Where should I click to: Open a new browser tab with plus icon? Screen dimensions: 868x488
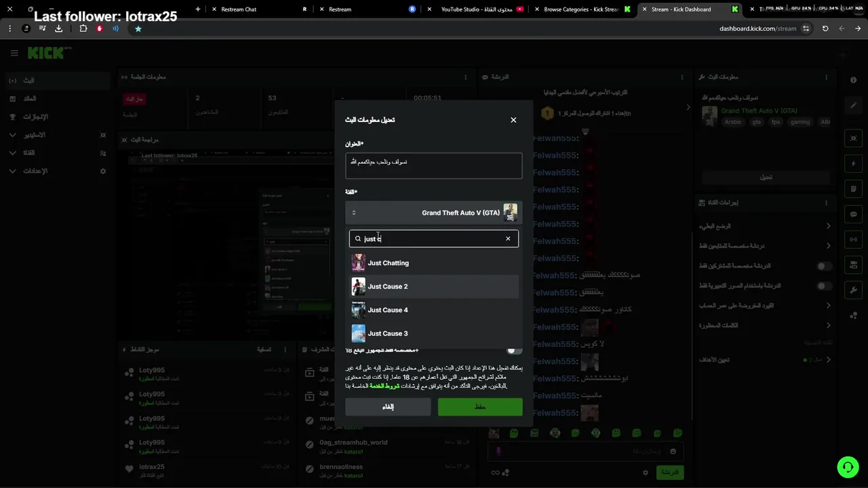198,9
